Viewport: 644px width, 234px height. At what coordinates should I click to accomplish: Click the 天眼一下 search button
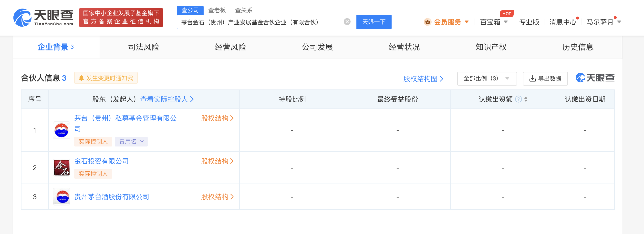coord(374,22)
